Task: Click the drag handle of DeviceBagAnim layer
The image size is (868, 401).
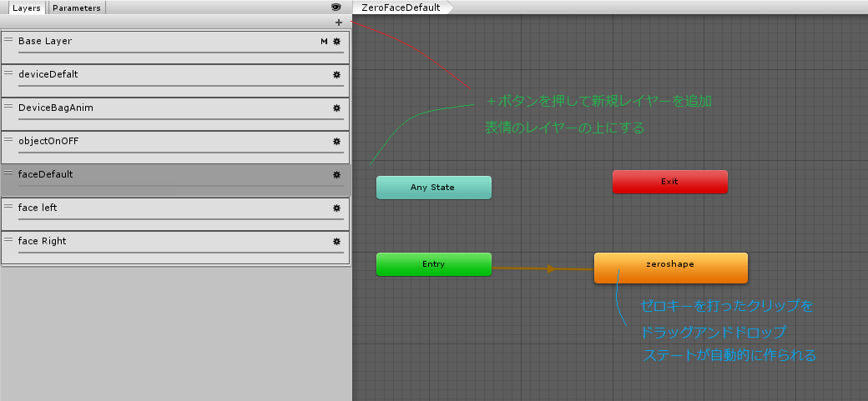Action: pyautogui.click(x=8, y=106)
